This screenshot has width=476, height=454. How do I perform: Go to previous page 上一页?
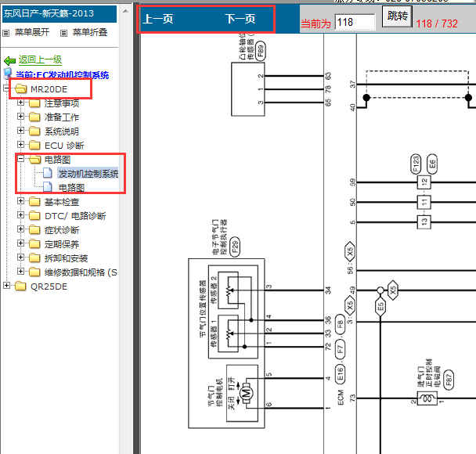(158, 19)
